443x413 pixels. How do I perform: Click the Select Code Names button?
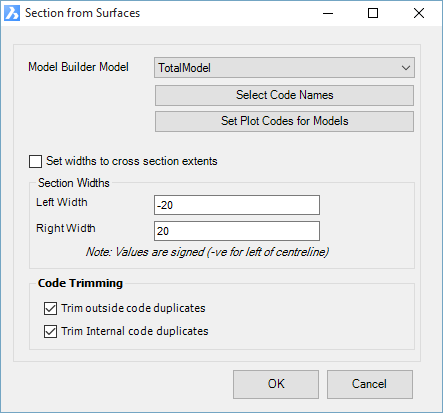pyautogui.click(x=284, y=95)
